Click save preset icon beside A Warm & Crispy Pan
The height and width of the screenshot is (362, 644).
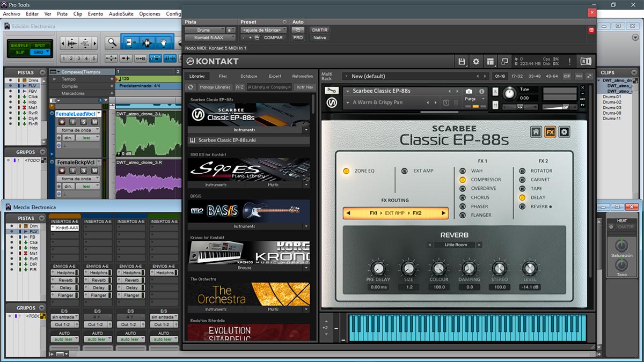[x=446, y=102]
